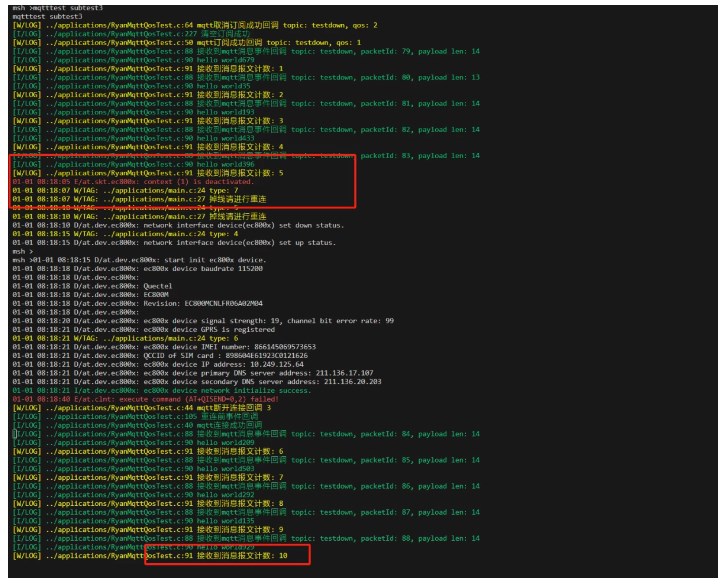Click the log line with packetId: 87

click(x=246, y=513)
